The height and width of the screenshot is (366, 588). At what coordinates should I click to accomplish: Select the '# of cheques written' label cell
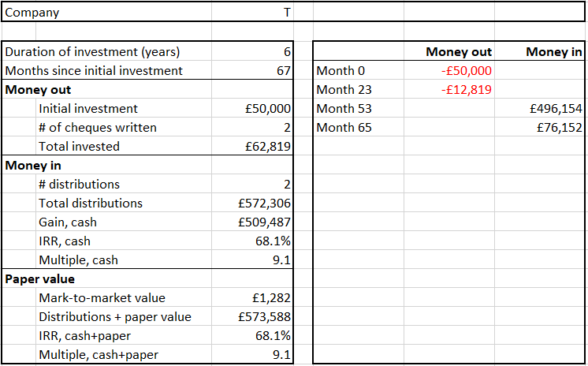[98, 128]
